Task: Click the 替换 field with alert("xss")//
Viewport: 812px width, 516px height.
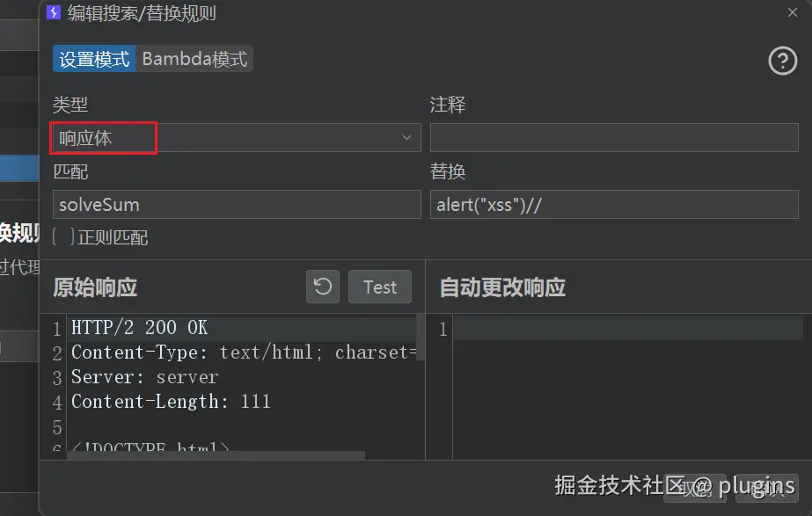Action: (614, 205)
